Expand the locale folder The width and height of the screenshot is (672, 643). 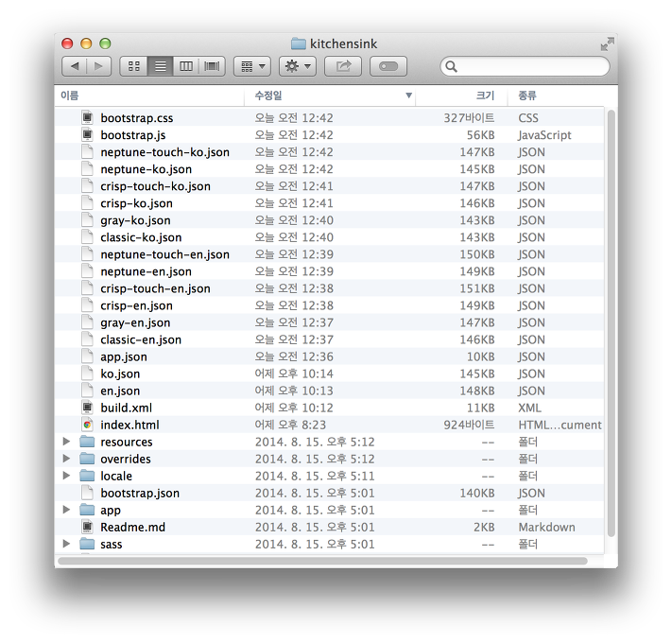coord(66,476)
